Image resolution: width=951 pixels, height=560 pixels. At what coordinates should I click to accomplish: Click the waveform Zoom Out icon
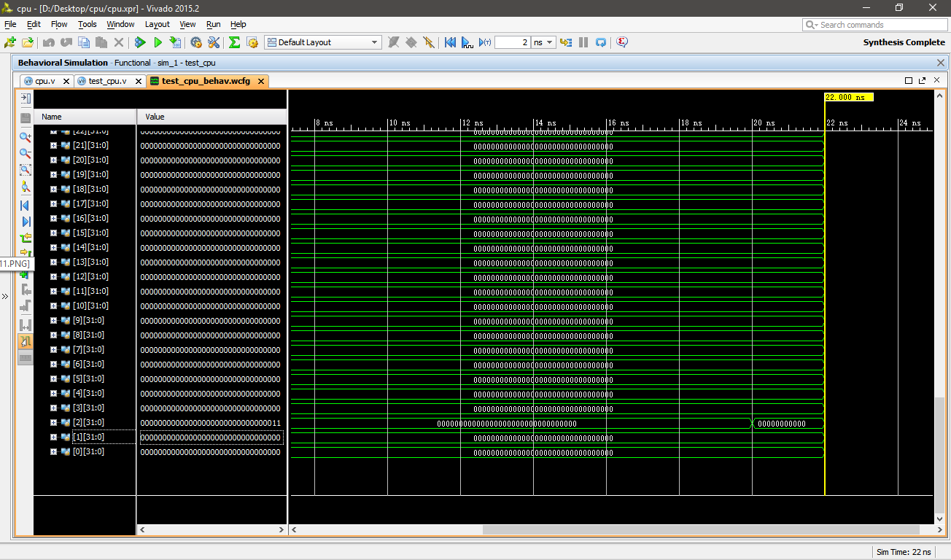coord(26,153)
